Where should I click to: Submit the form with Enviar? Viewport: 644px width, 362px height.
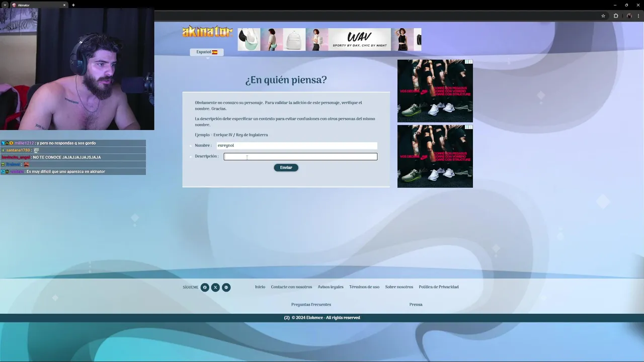(x=286, y=167)
